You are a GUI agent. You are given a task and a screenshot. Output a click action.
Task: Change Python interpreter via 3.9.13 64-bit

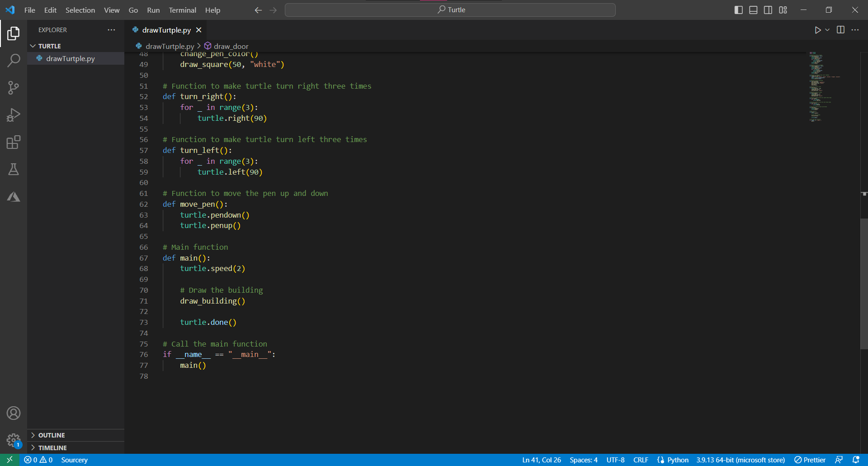coord(740,460)
